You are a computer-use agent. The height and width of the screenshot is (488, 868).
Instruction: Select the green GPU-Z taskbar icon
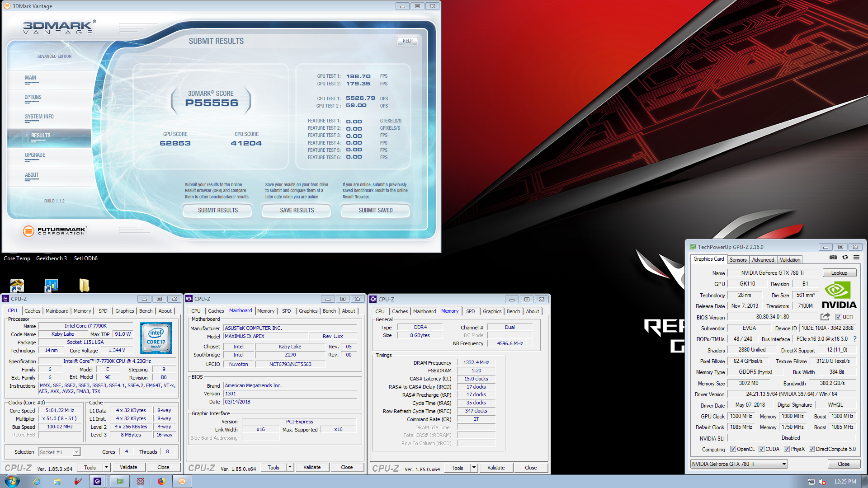[120, 481]
